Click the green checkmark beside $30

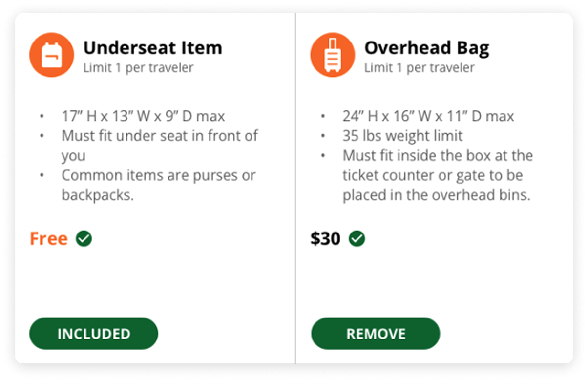357,239
